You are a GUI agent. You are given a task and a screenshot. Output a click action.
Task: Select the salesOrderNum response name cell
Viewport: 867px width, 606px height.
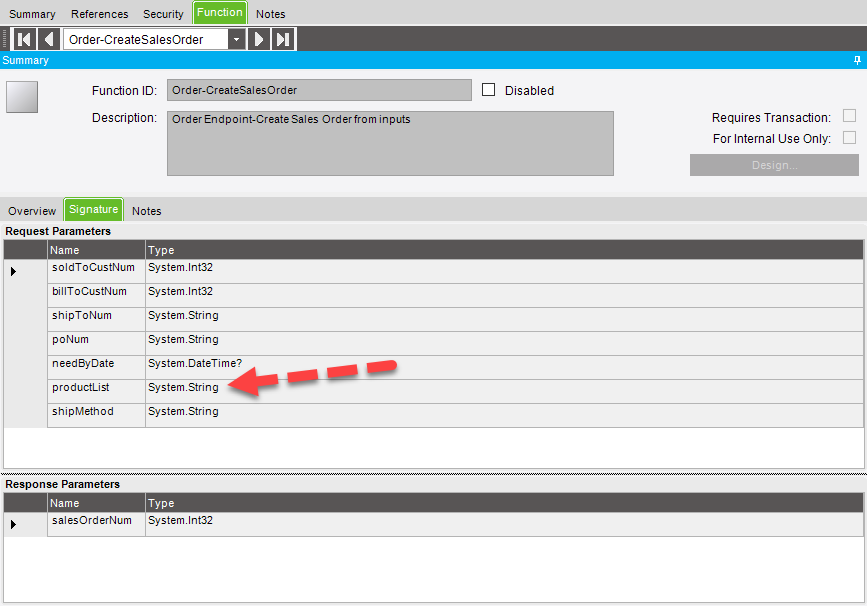96,524
